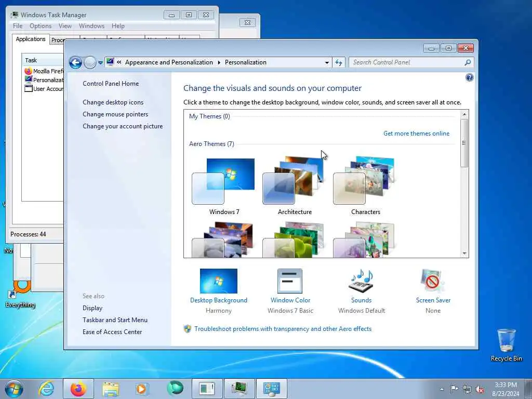Open Desktop Background settings icon
This screenshot has width=532, height=399.
point(219,281)
